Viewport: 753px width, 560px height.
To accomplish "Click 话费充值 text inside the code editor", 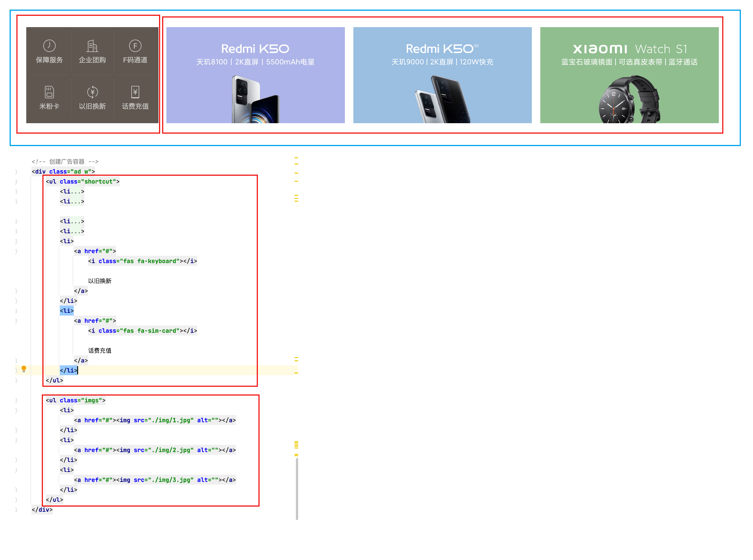I will tap(100, 351).
